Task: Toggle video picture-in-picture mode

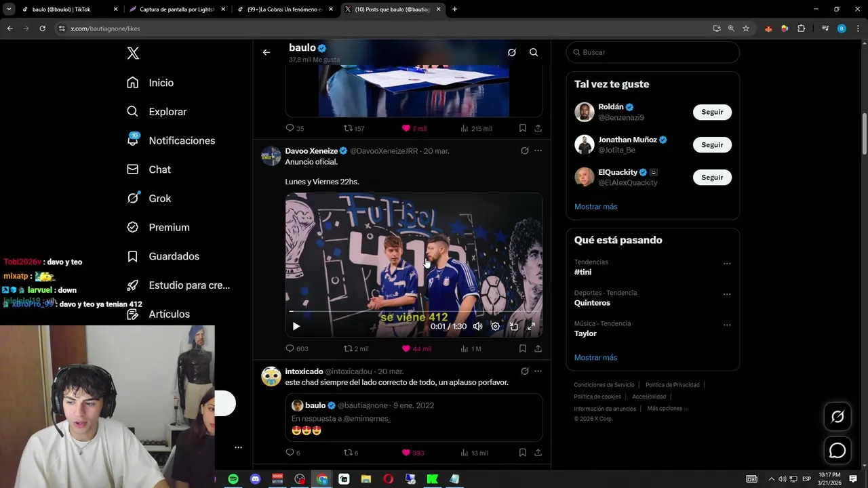Action: [514, 326]
